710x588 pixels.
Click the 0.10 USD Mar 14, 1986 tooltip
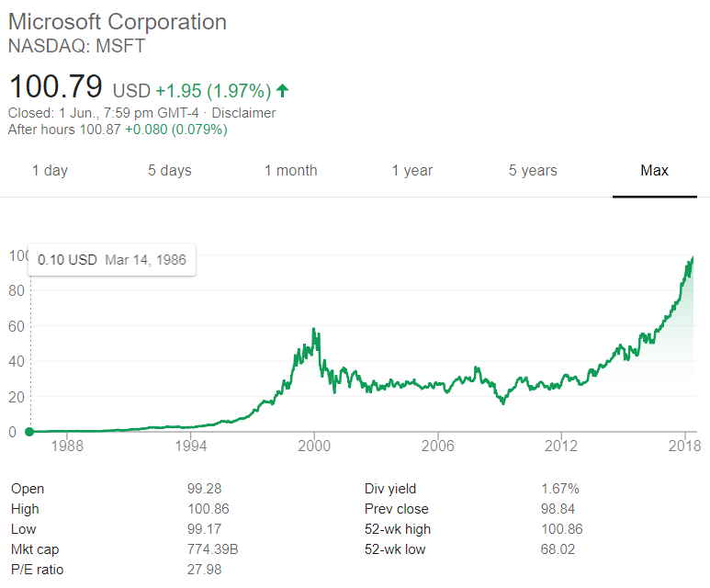112,260
